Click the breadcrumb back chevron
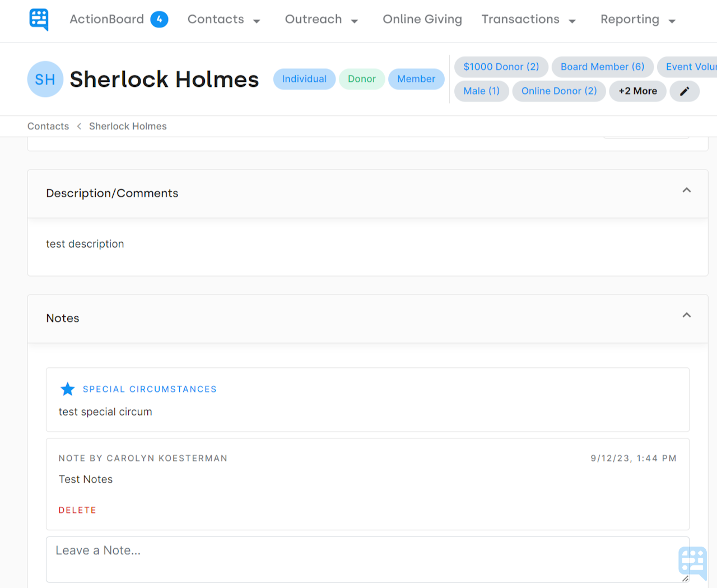 coord(79,127)
